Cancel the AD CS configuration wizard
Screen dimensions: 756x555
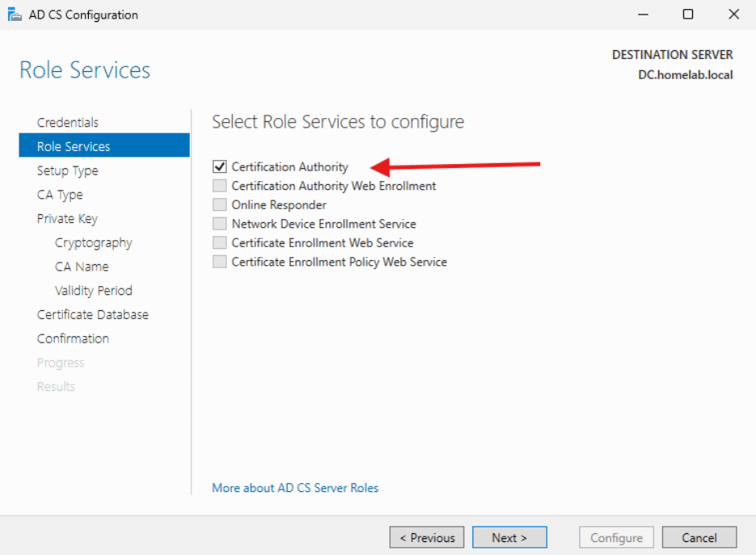699,536
